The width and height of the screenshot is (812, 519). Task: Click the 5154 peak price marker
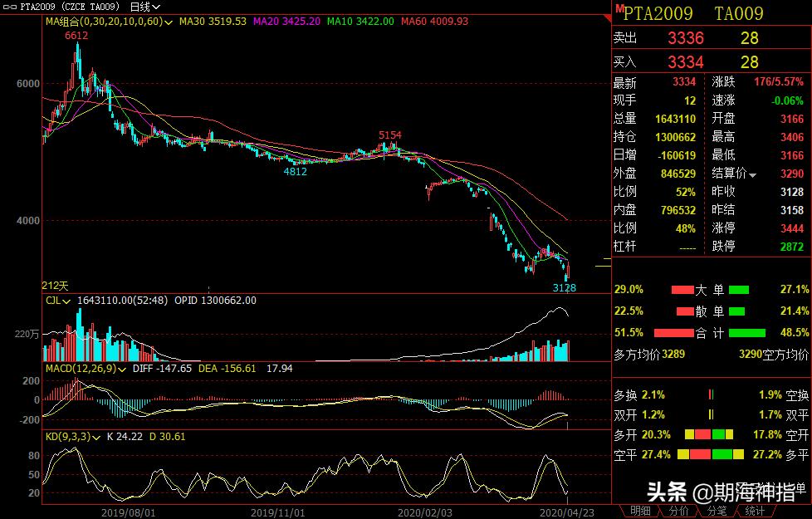pos(390,135)
